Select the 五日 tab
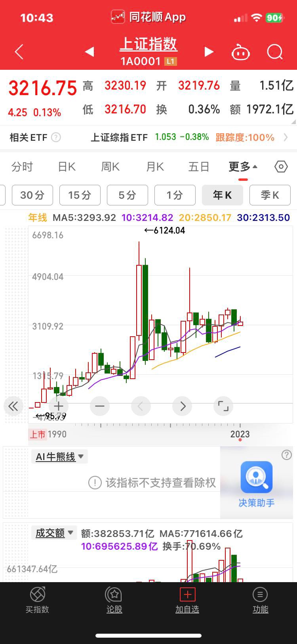297x644 pixels. click(199, 167)
